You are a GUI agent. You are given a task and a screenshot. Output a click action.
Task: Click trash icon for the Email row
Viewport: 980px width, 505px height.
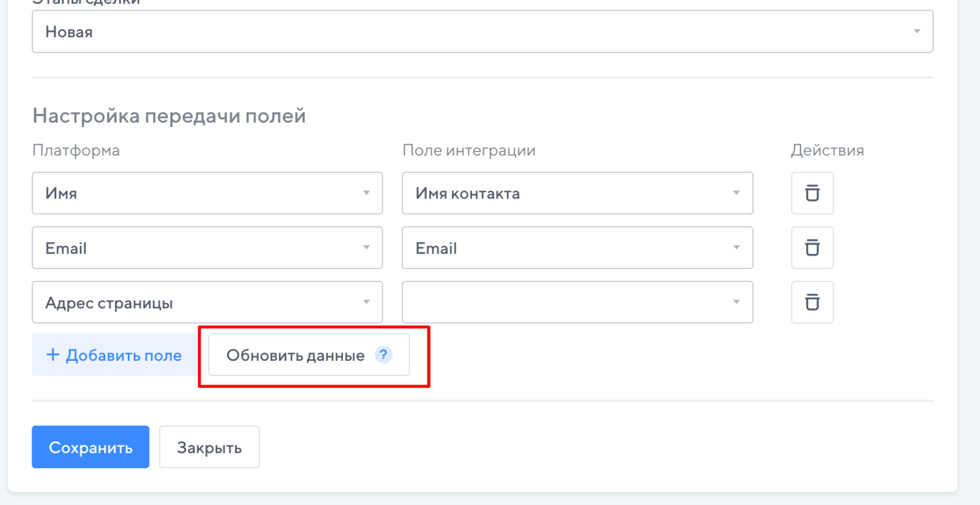click(x=812, y=248)
